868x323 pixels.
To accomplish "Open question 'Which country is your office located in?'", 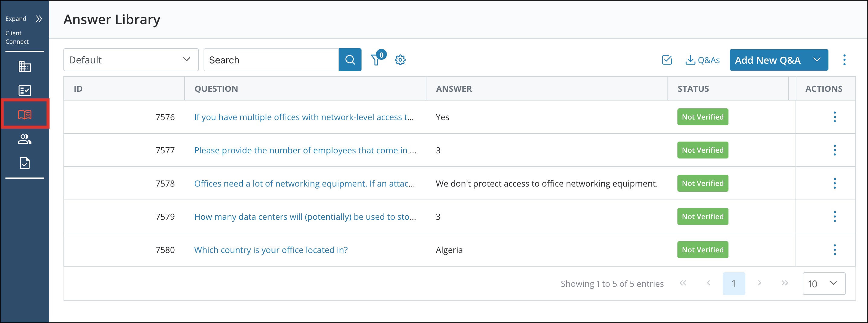I will [x=271, y=250].
